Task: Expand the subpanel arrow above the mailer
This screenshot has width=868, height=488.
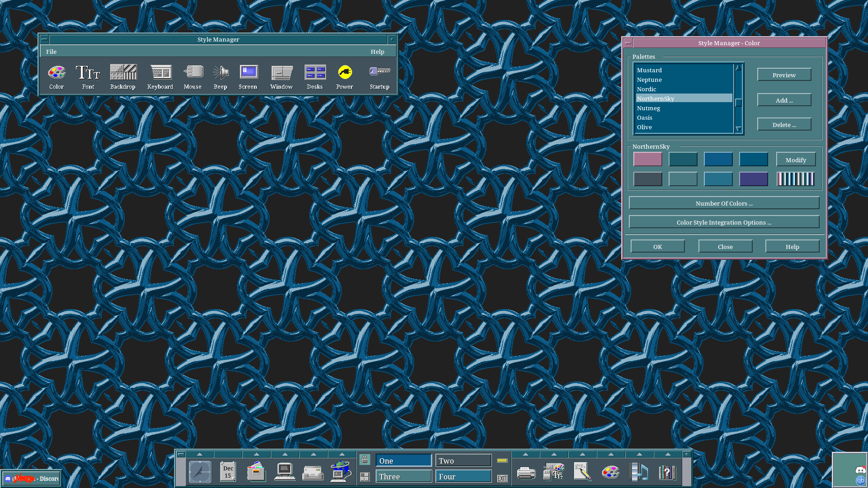Action: coord(313,454)
